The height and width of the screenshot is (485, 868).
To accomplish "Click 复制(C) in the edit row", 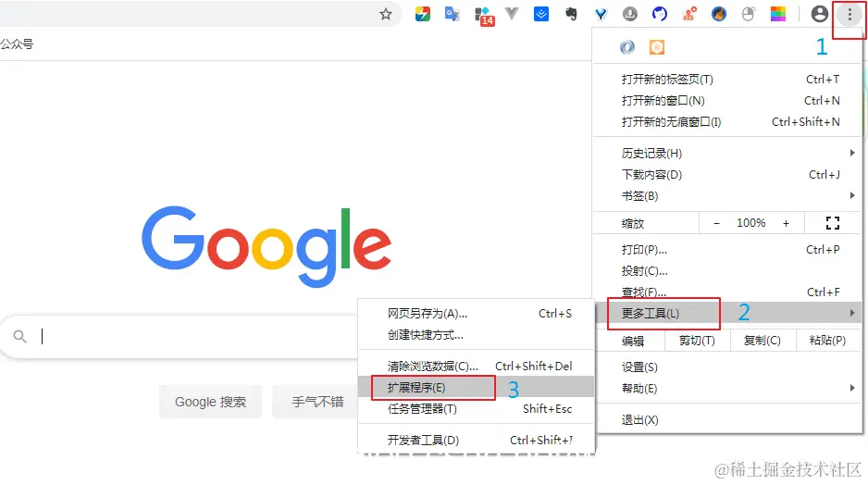I will [763, 341].
